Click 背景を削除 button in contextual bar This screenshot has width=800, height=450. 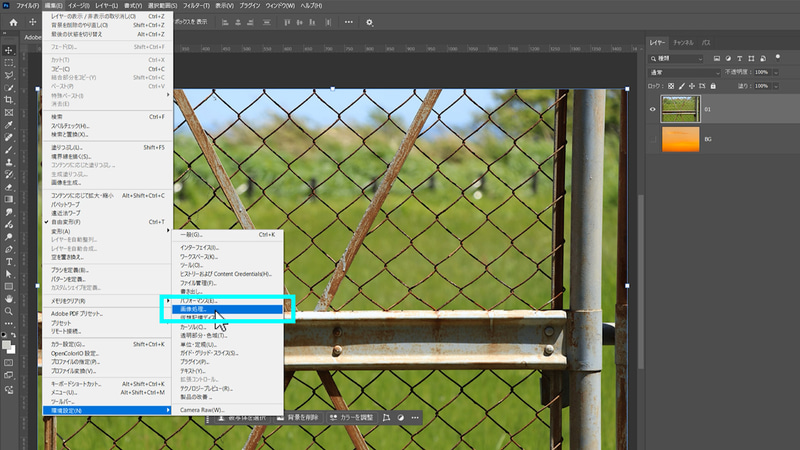point(298,417)
